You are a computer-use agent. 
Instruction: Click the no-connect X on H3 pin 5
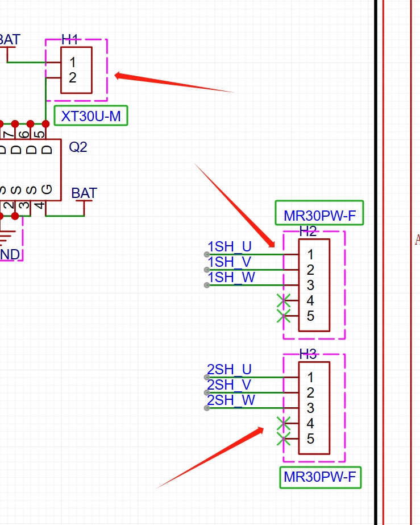point(284,439)
